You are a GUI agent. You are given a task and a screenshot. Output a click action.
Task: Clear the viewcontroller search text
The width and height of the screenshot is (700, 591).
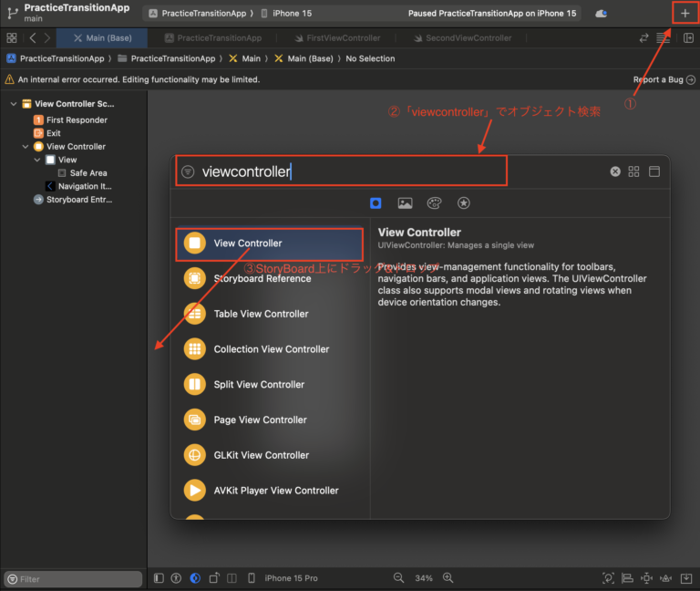point(615,171)
